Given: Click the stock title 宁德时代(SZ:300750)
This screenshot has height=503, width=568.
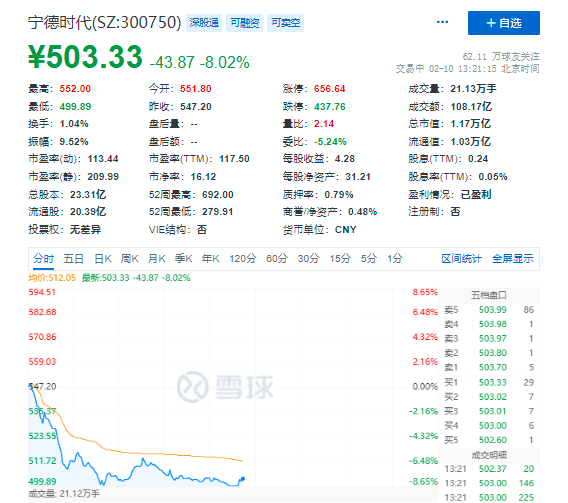Looking at the screenshot, I should [x=104, y=22].
